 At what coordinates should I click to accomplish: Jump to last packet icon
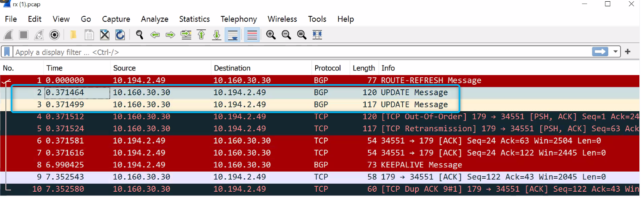217,35
